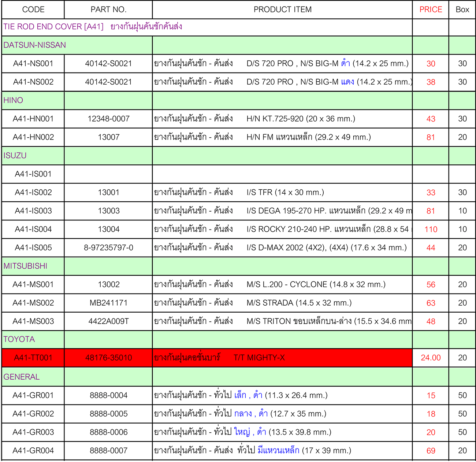
Task: Select code A41-GR002
Action: (x=33, y=414)
